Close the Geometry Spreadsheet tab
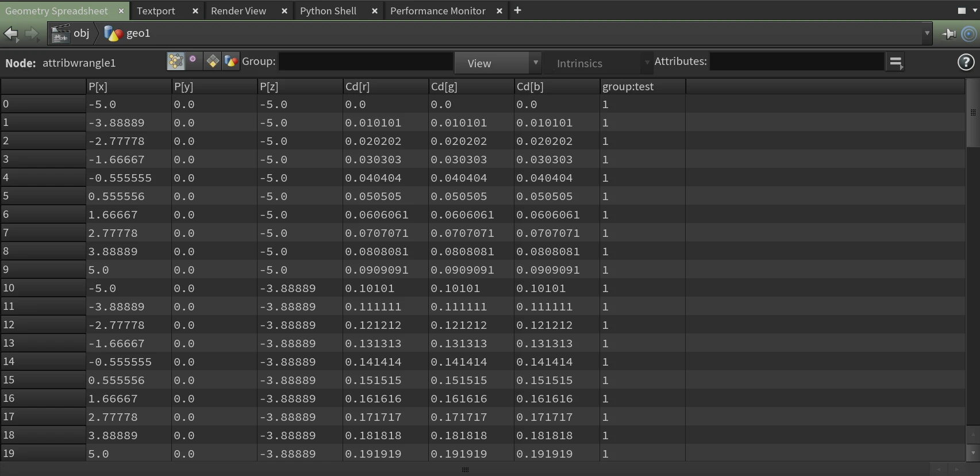Image resolution: width=980 pixels, height=476 pixels. 121,11
